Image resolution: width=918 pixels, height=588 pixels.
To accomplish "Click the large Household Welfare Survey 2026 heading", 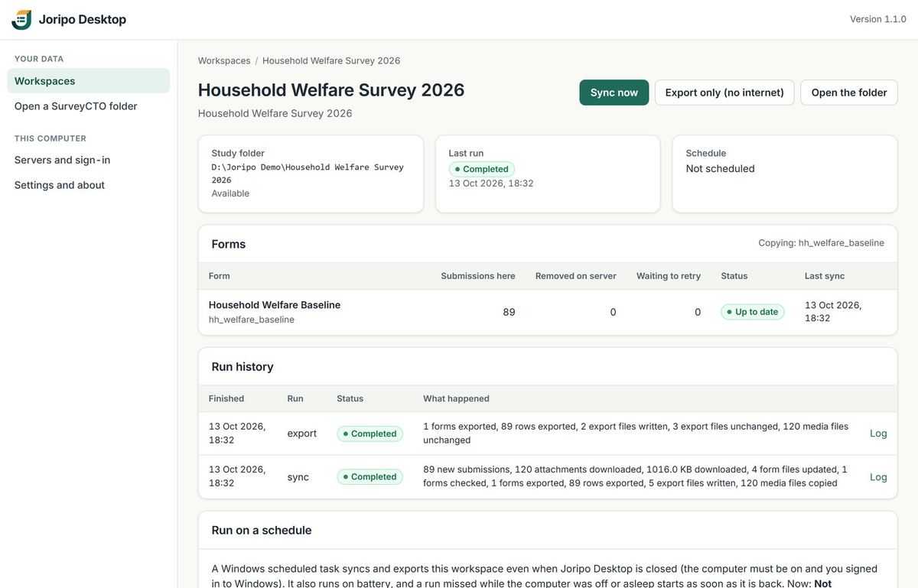I will point(331,89).
